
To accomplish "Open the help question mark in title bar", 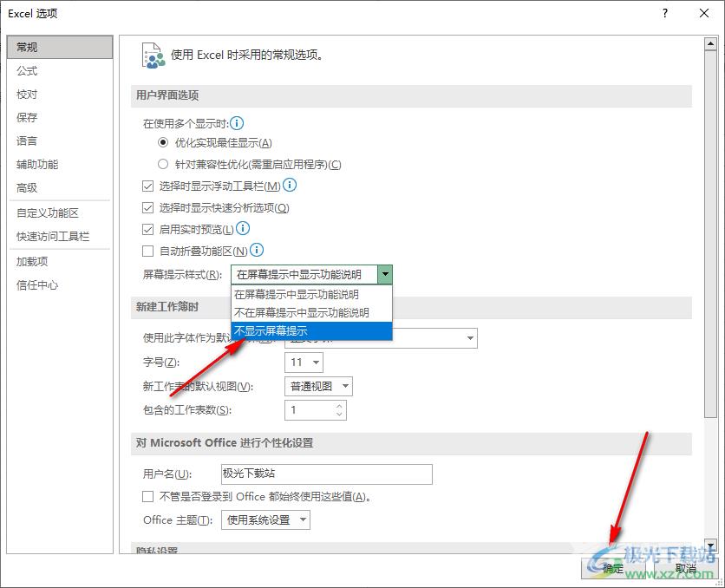I will coord(665,13).
